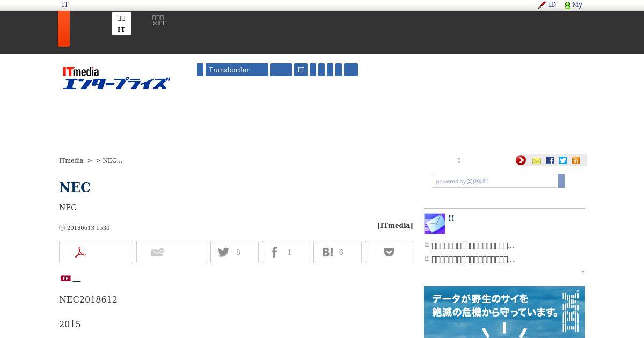Click the blue nav tab before Transborder
644x338 pixels.
(200, 70)
